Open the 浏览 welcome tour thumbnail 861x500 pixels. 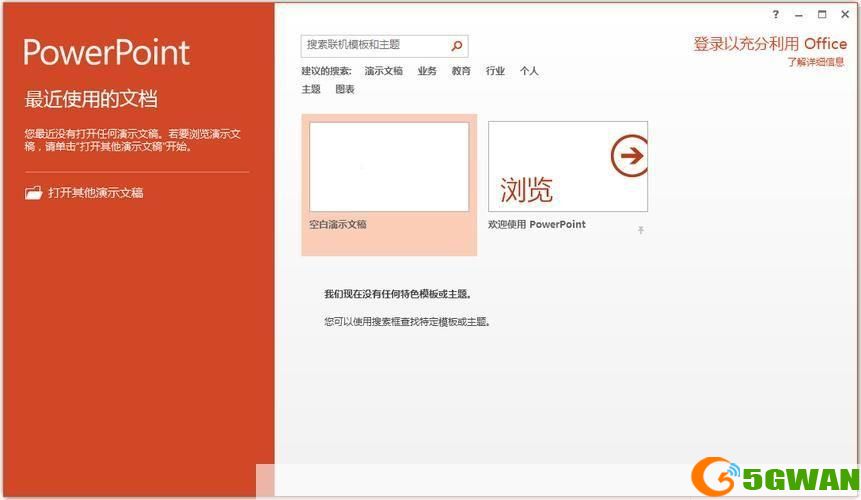point(568,166)
